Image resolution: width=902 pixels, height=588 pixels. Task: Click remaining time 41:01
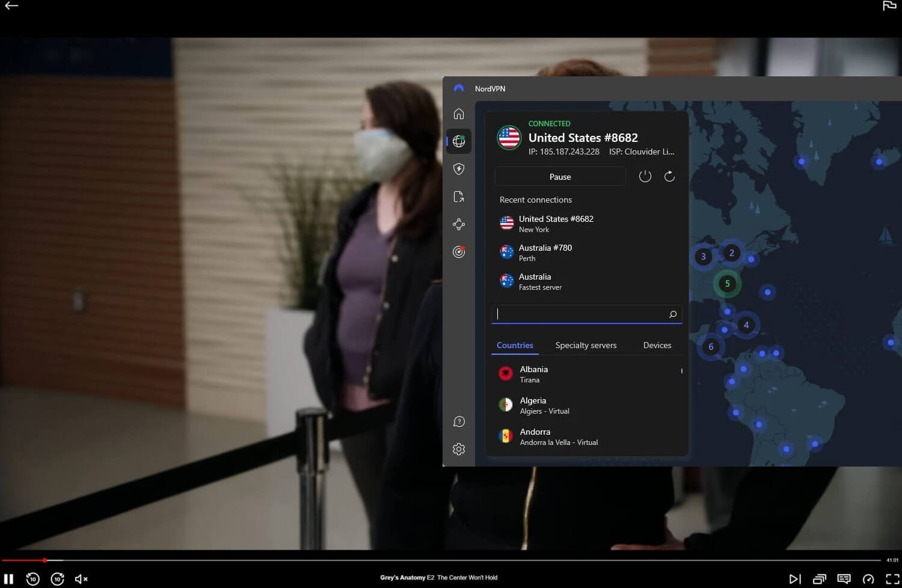point(892,560)
